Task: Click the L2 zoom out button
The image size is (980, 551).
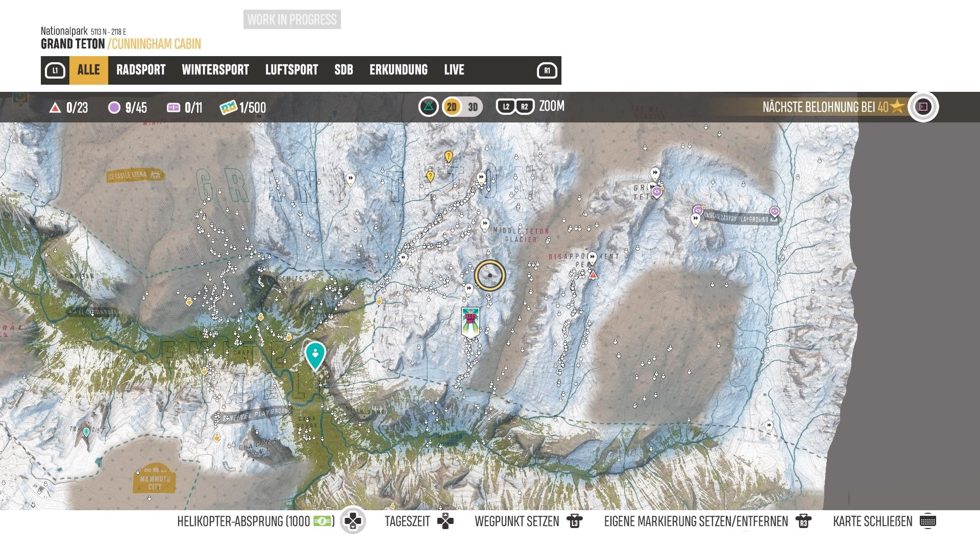Action: click(506, 107)
